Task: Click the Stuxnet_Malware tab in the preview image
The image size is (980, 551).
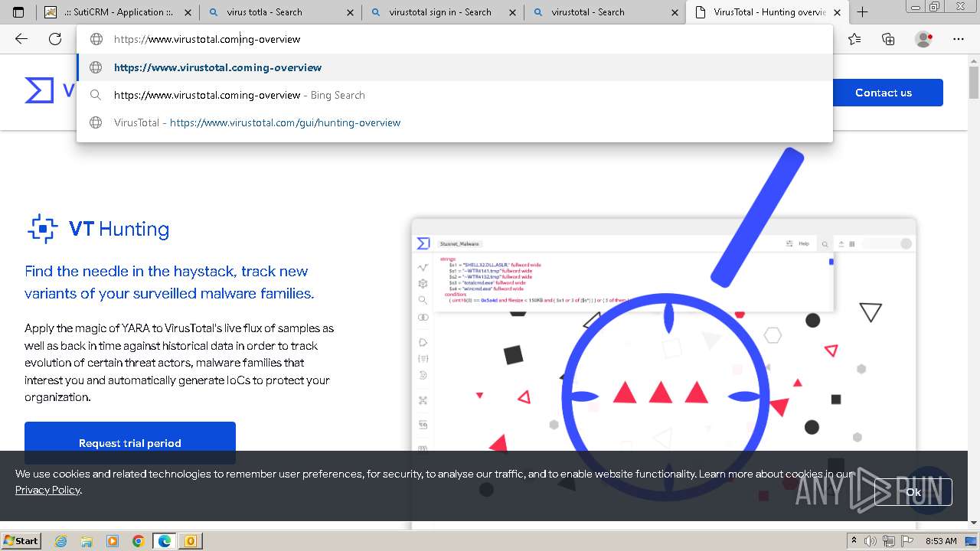Action: pyautogui.click(x=459, y=243)
